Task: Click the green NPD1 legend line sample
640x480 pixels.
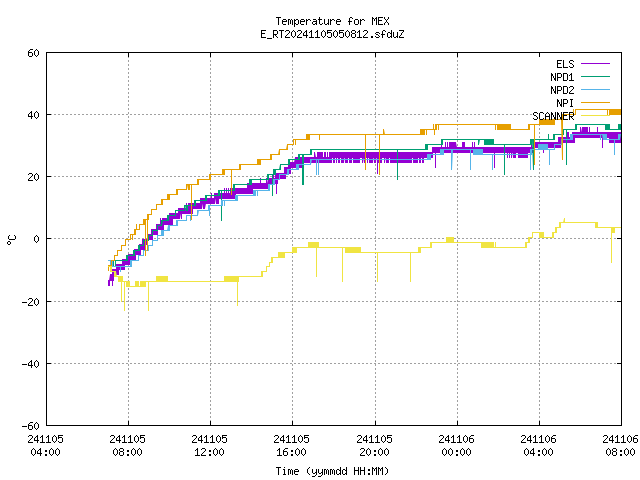Action: [596, 77]
